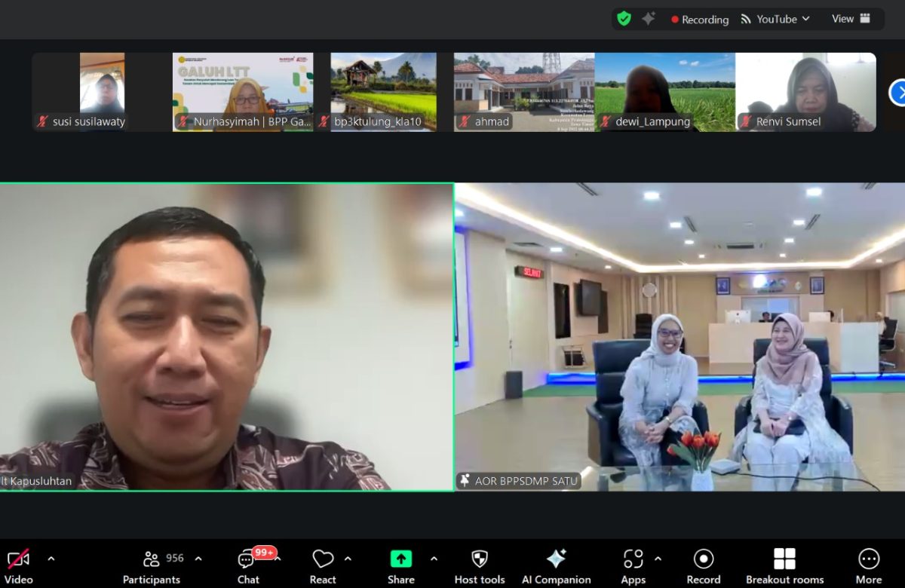This screenshot has width=905, height=588.
Task: Launch the AI Companion
Action: 556,566
